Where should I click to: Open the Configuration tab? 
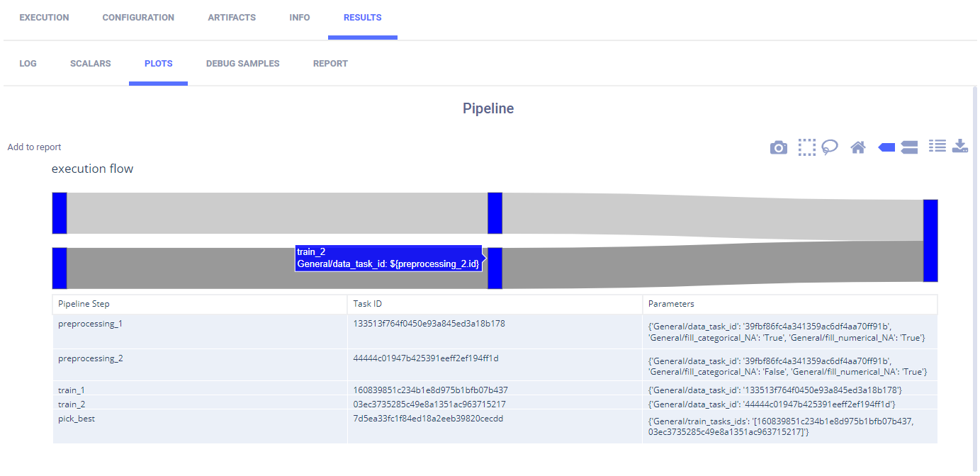click(138, 18)
